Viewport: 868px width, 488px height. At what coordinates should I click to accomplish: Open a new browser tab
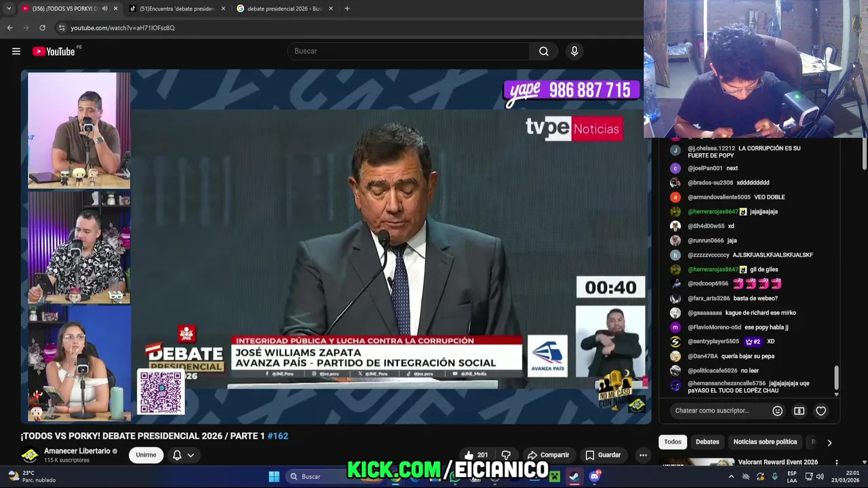tap(347, 9)
